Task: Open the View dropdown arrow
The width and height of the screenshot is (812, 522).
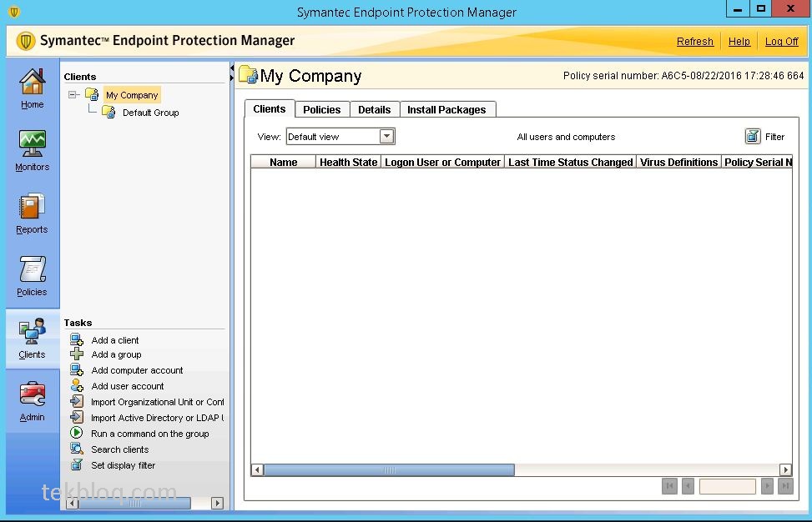Action: [386, 136]
